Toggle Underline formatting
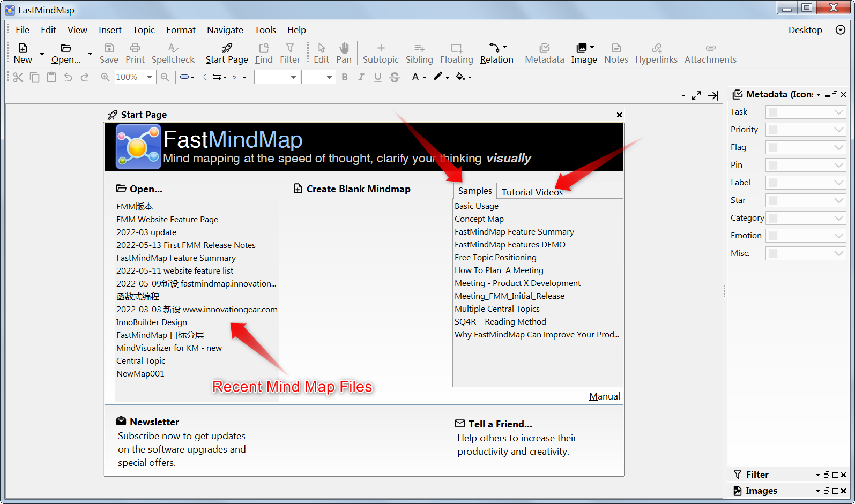The height and width of the screenshot is (504, 855). (378, 77)
